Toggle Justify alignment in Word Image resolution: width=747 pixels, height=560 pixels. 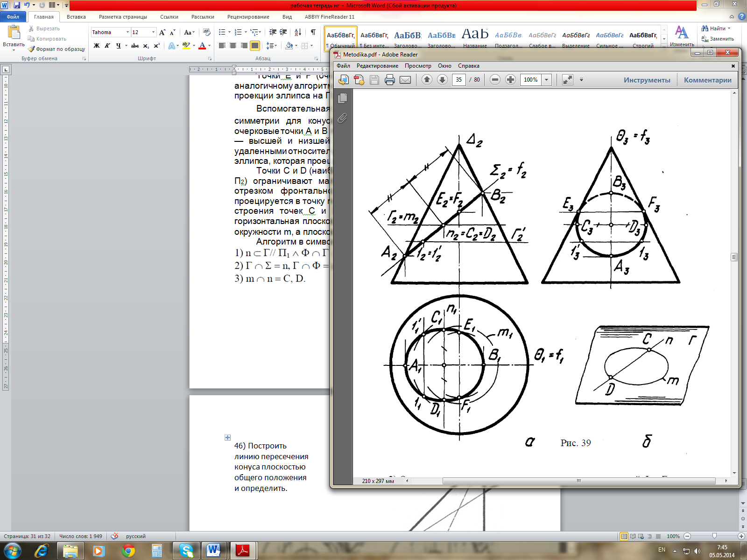255,46
